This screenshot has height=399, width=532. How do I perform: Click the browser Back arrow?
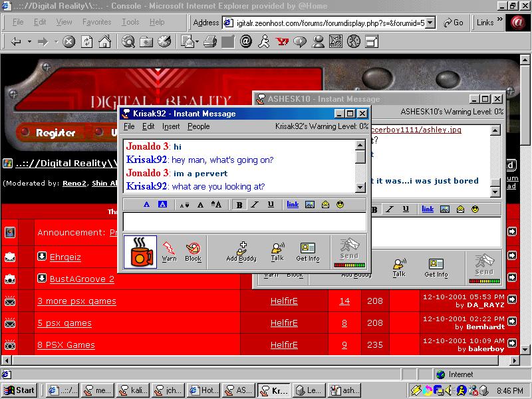pos(16,42)
